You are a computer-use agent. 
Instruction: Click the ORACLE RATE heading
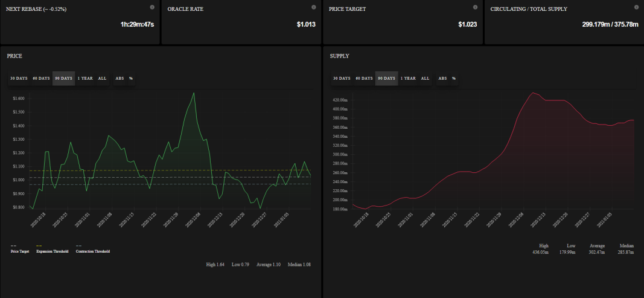point(185,9)
